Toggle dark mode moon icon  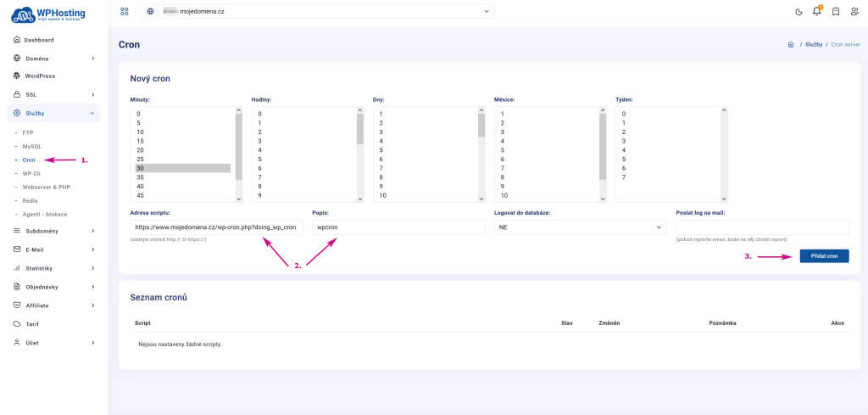(798, 12)
